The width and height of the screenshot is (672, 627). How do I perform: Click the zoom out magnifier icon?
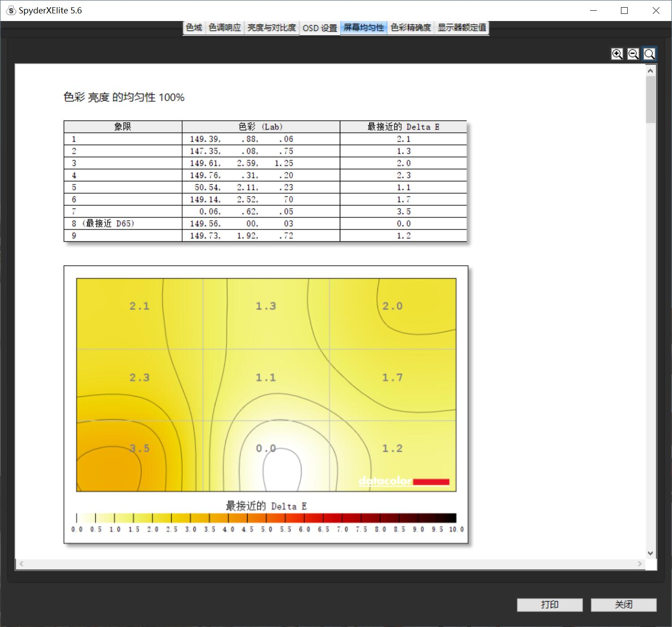[633, 54]
